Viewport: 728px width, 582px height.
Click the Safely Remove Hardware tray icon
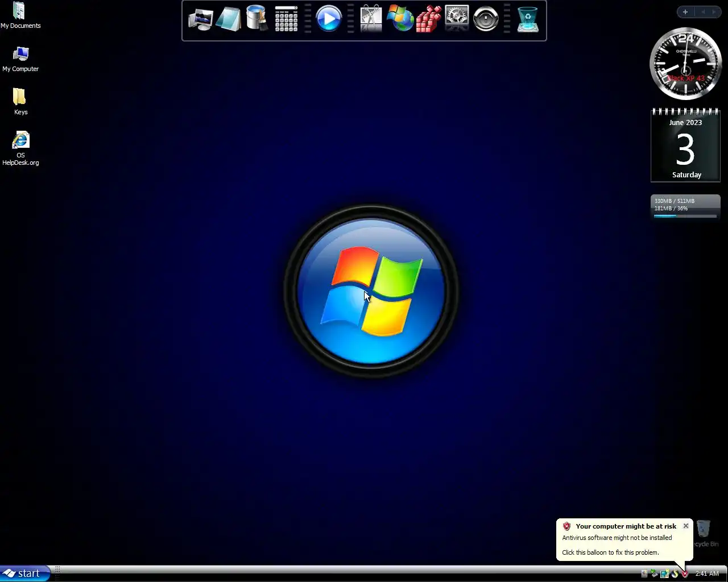(x=654, y=573)
